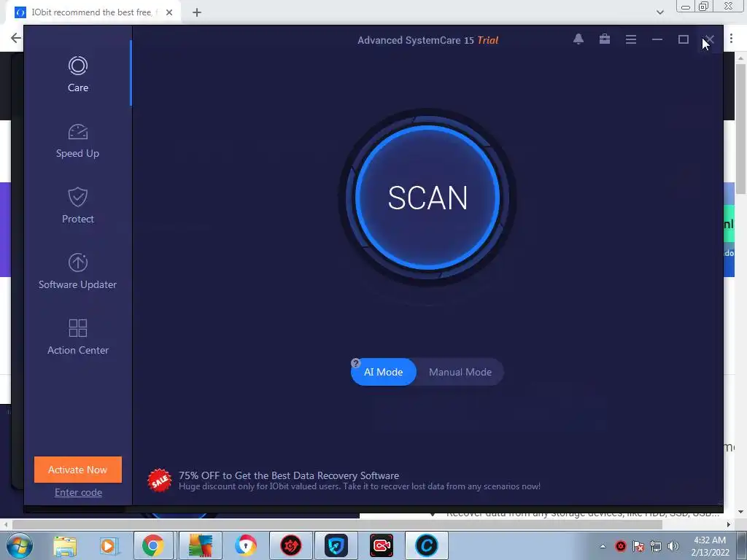Open the toolbox briefcase icon
Image resolution: width=747 pixels, height=560 pixels.
click(605, 39)
